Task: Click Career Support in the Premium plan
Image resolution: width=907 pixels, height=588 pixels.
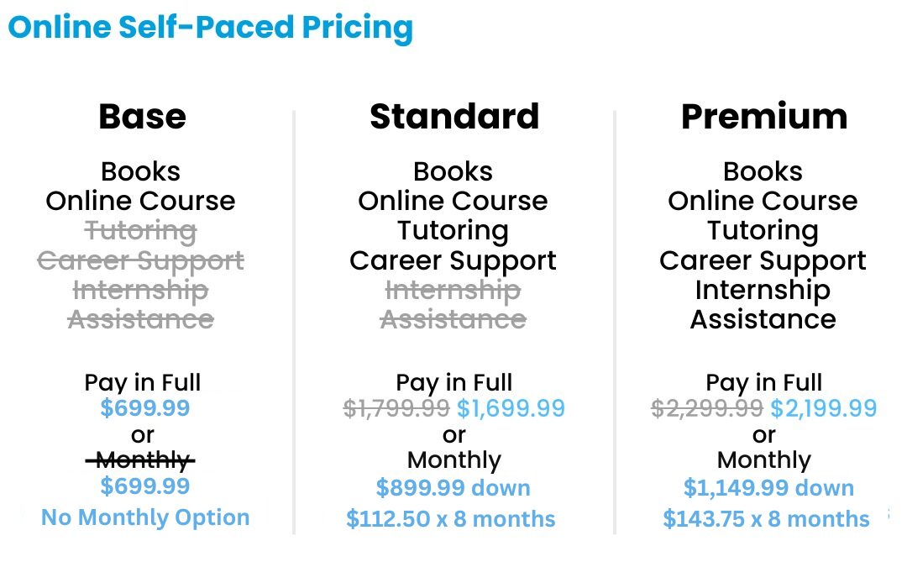Action: coord(763,260)
